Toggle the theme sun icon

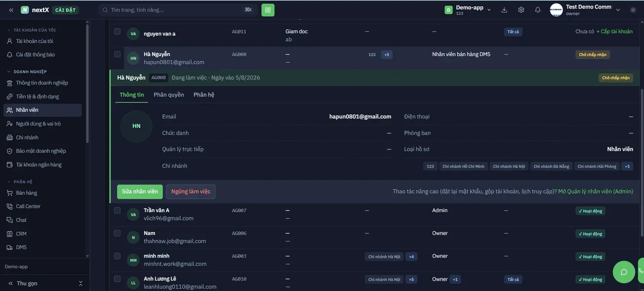633,10
